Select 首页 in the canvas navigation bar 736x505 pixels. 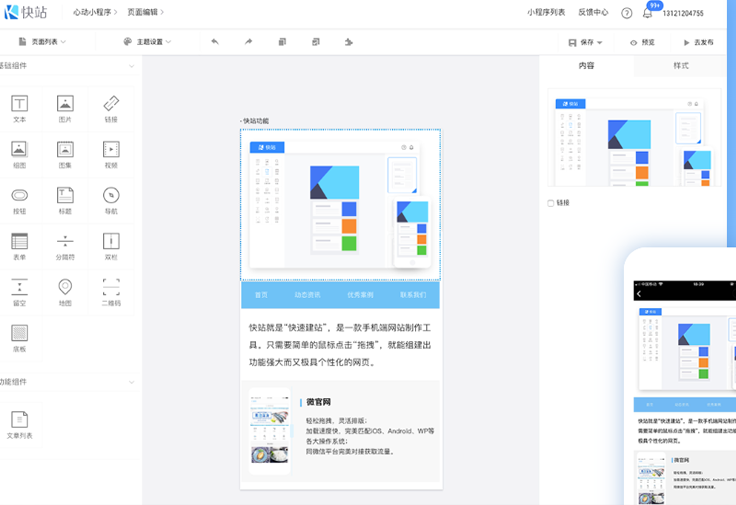click(261, 295)
